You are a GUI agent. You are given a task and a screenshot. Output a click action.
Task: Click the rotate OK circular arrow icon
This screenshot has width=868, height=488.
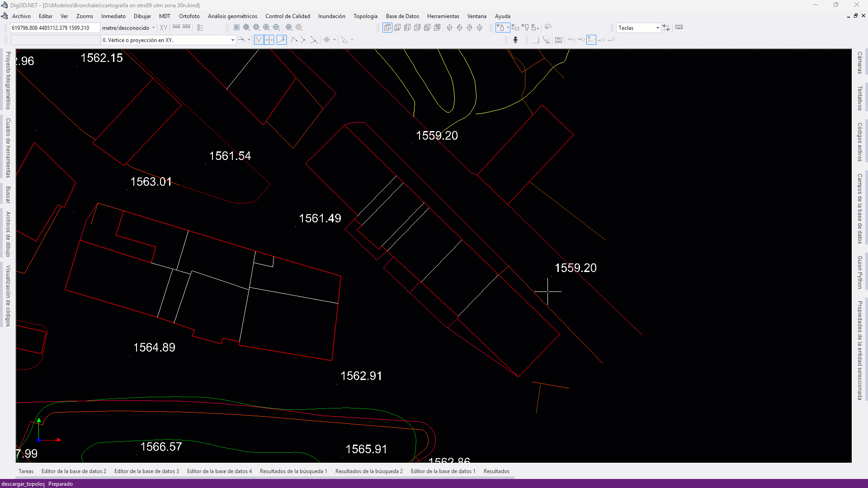pos(548,27)
